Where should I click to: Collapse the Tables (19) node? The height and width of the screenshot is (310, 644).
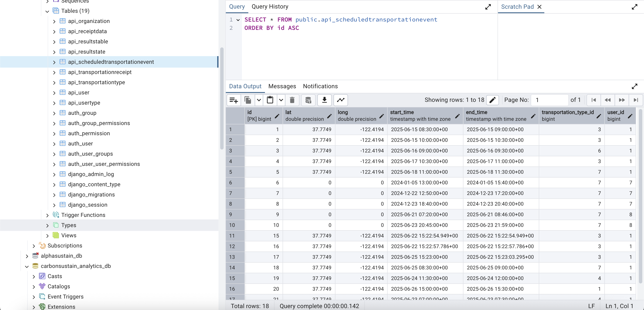pyautogui.click(x=47, y=11)
